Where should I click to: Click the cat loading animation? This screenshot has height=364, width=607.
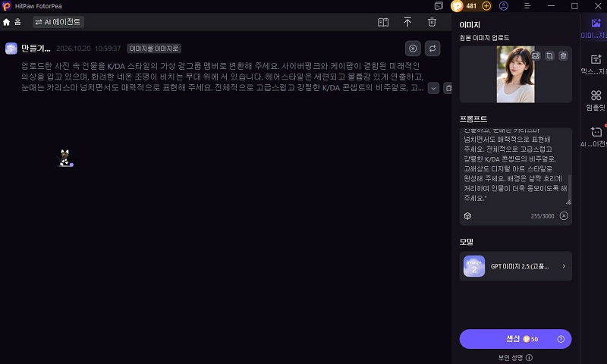[65, 158]
